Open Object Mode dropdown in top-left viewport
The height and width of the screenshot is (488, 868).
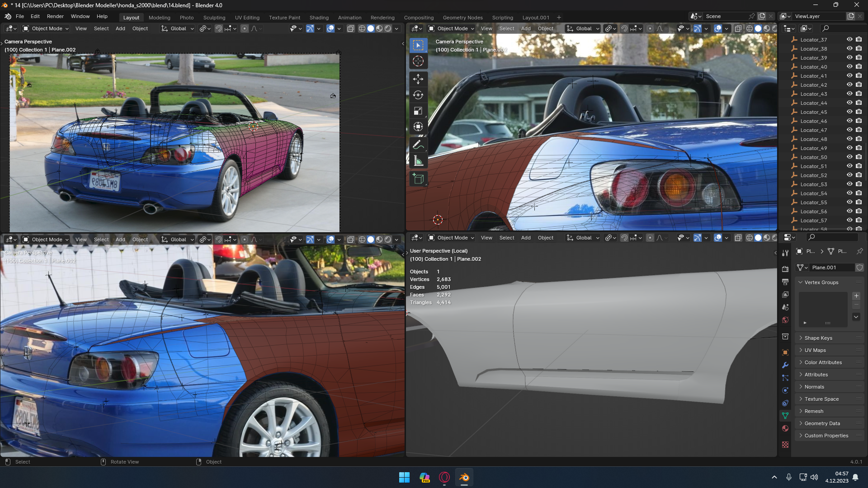coord(46,28)
